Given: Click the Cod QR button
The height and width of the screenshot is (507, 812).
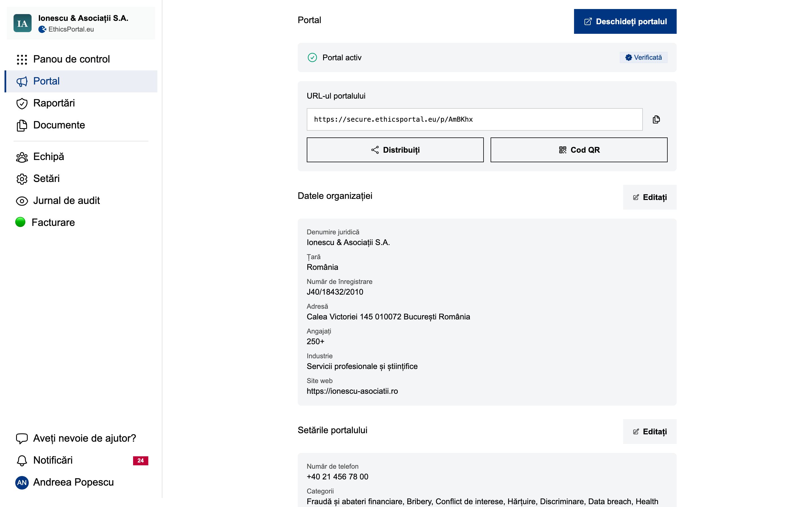Looking at the screenshot, I should coord(578,150).
